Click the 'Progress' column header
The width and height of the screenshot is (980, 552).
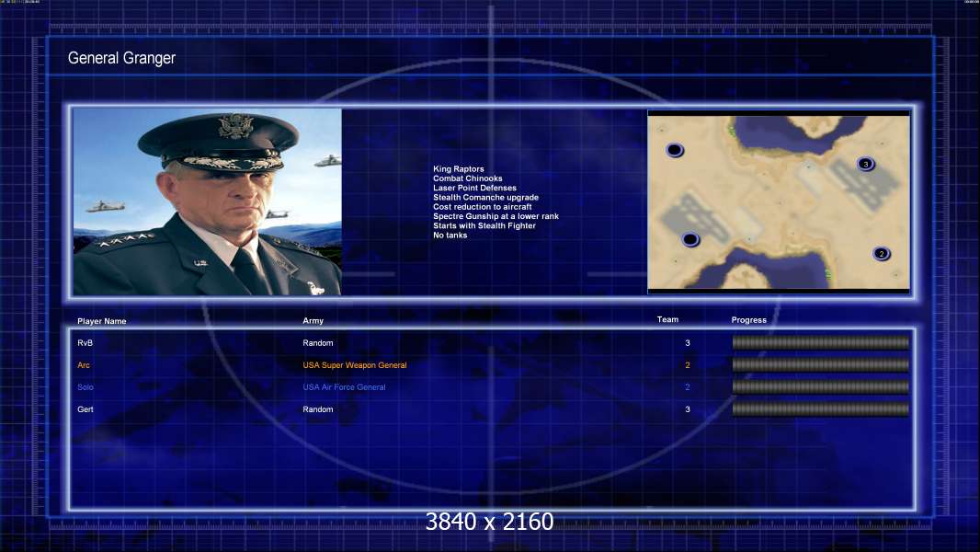tap(748, 320)
